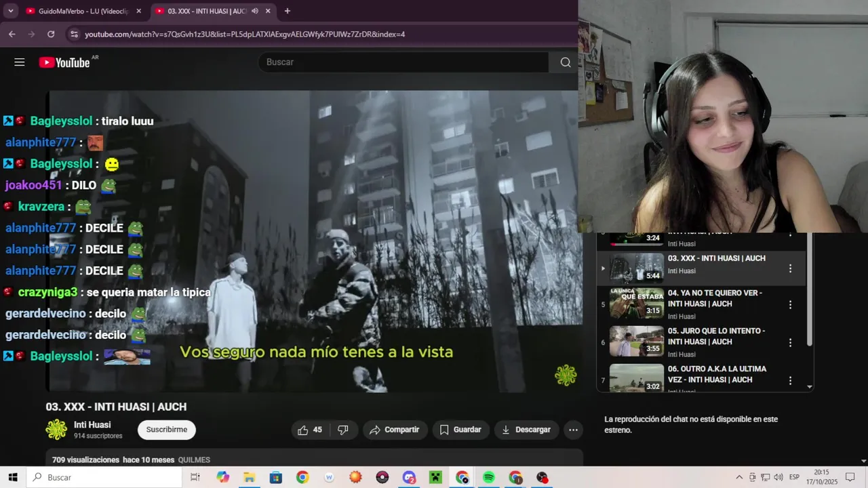Image resolution: width=868 pixels, height=488 pixels.
Task: Open clock and date 20:15 flyout
Action: pos(821,477)
